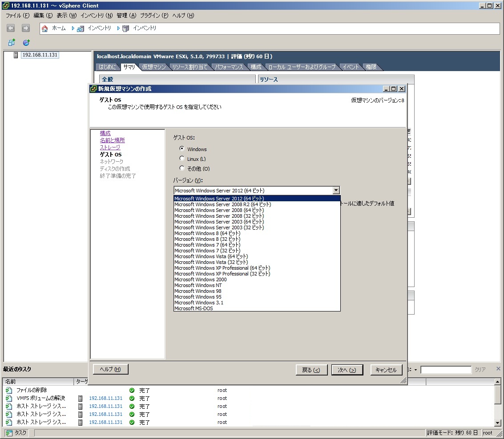
Task: Choose Microsoft Windows Server 2008 (32 ビット)
Action: pyautogui.click(x=257, y=216)
